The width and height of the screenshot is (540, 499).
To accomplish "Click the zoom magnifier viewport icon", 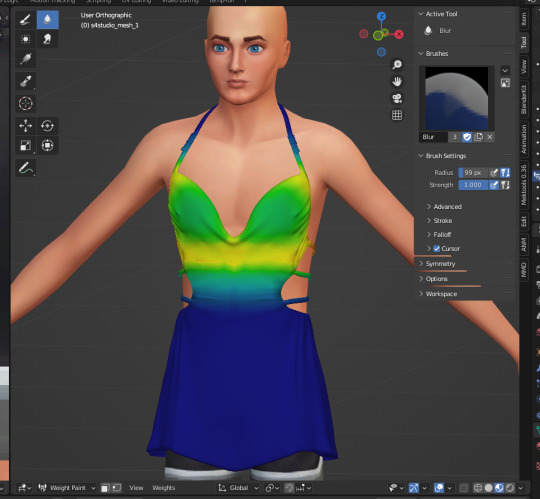I will pos(397,65).
